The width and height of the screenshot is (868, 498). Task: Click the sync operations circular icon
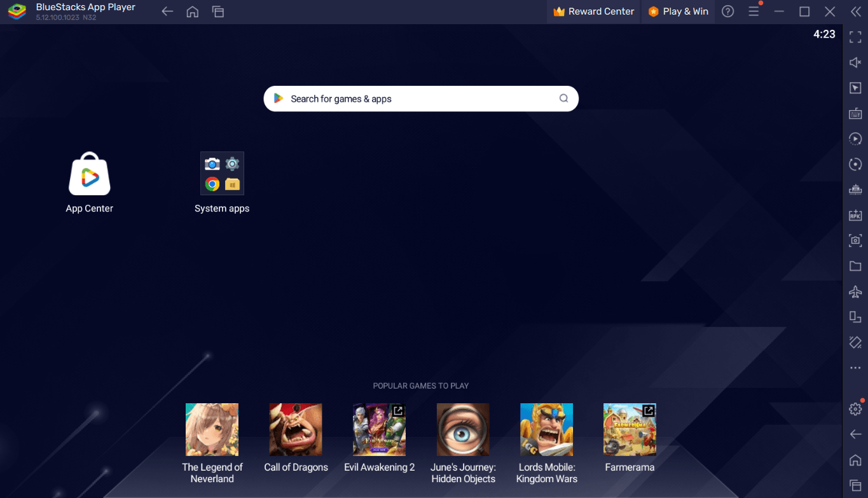pos(855,164)
